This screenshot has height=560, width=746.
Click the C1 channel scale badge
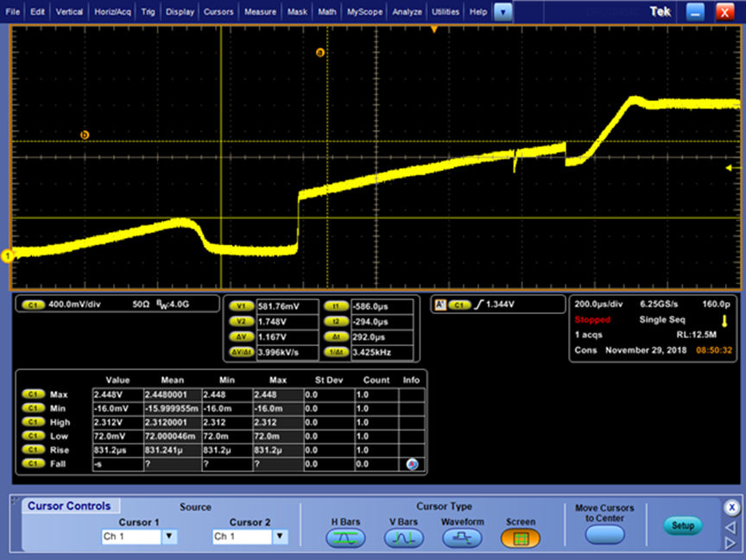(x=33, y=305)
